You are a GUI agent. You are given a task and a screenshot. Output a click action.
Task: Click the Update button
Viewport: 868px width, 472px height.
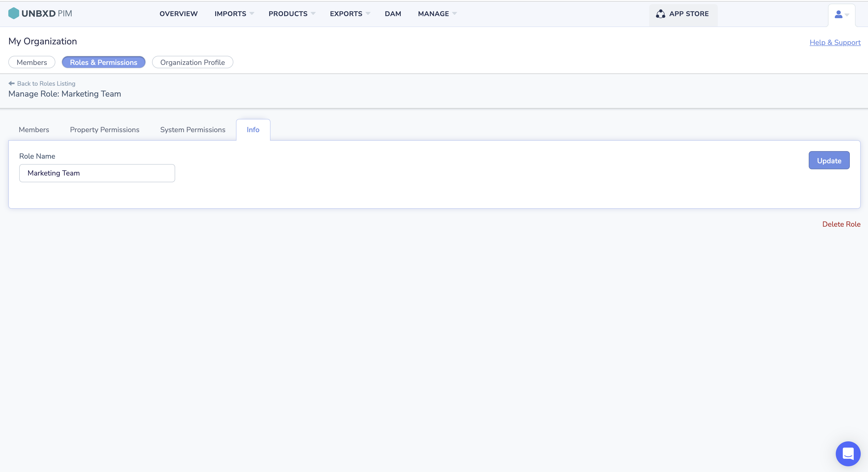(x=829, y=161)
